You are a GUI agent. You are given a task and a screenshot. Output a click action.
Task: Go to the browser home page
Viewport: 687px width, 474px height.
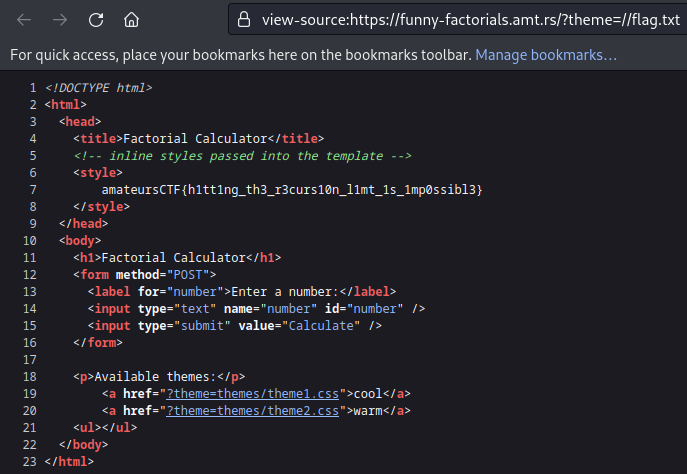[131, 19]
